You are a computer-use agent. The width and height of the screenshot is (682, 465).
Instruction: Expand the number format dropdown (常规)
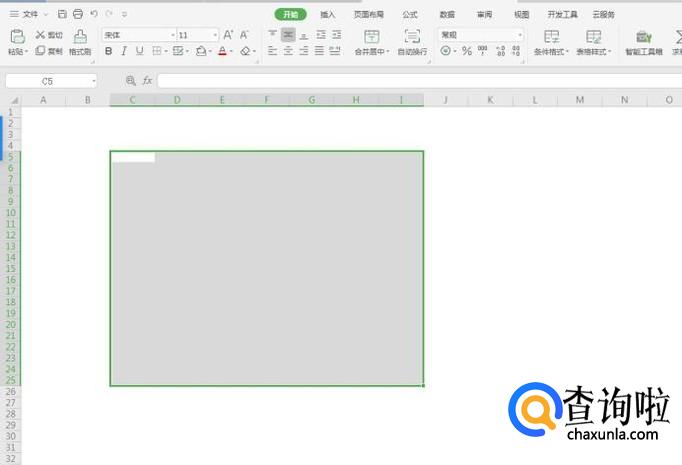[x=480, y=35]
